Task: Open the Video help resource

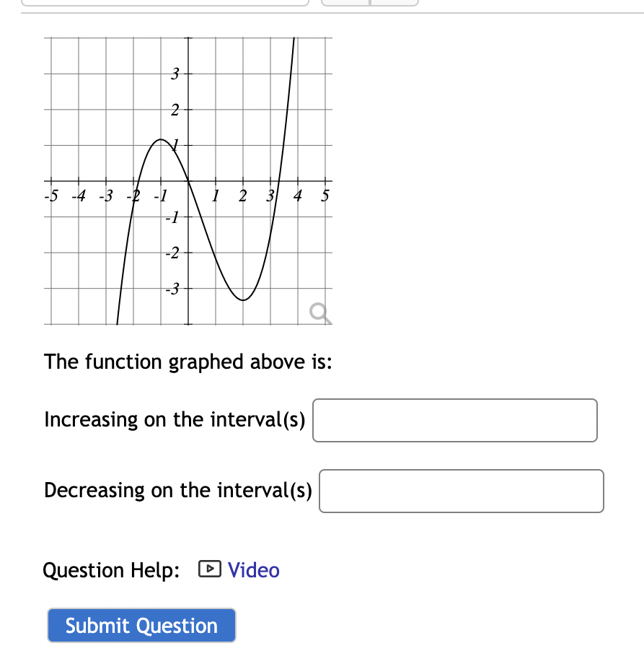Action: pyautogui.click(x=252, y=570)
